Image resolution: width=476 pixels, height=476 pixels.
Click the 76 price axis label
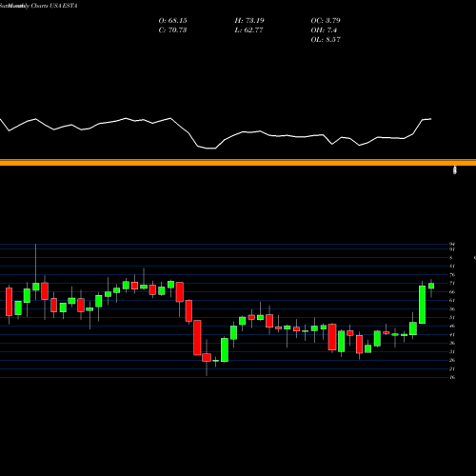coord(452,275)
